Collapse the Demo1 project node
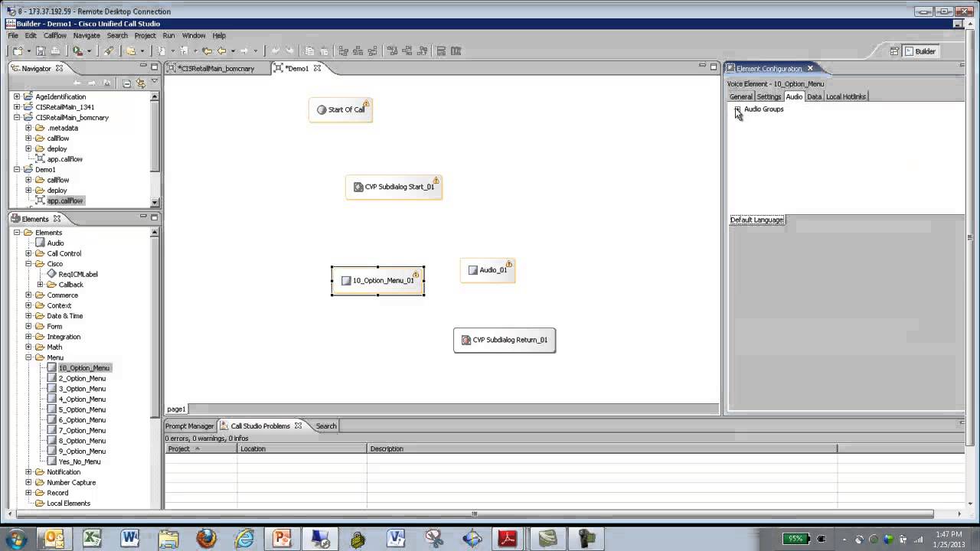This screenshot has height=551, width=980. pos(17,169)
